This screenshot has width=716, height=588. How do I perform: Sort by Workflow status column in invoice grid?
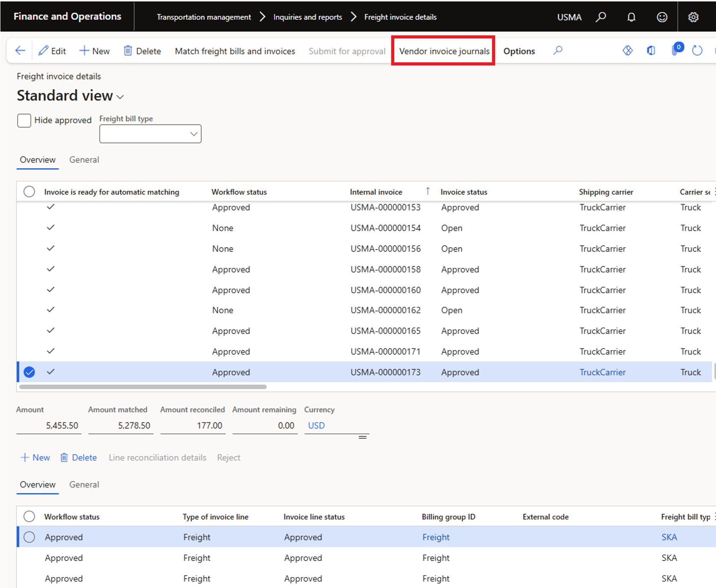pyautogui.click(x=239, y=192)
